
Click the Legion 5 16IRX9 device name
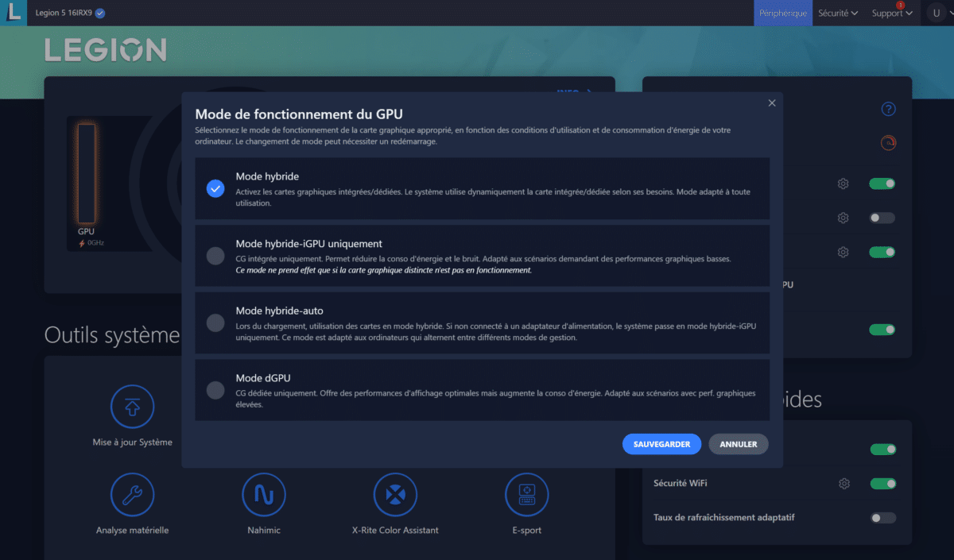point(64,14)
